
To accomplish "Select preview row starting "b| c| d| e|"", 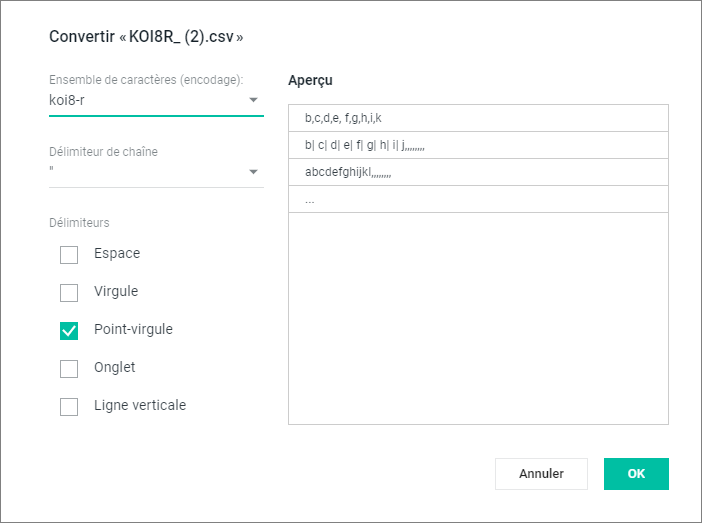I will click(x=478, y=145).
